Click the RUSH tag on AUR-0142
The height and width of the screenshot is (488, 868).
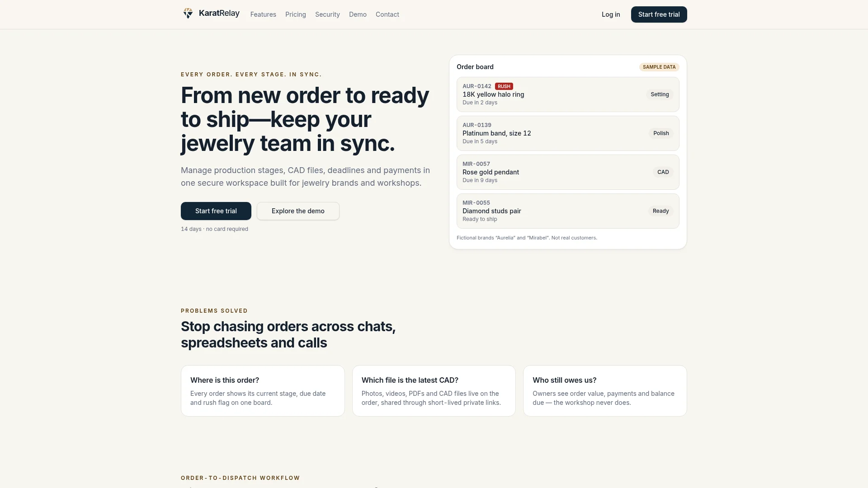tap(504, 86)
